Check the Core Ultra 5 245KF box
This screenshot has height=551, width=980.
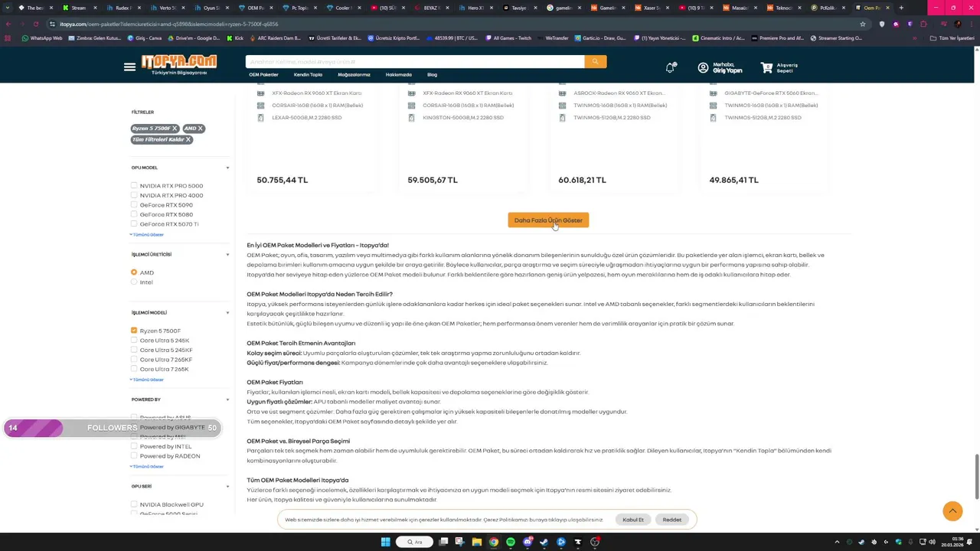[x=134, y=350]
